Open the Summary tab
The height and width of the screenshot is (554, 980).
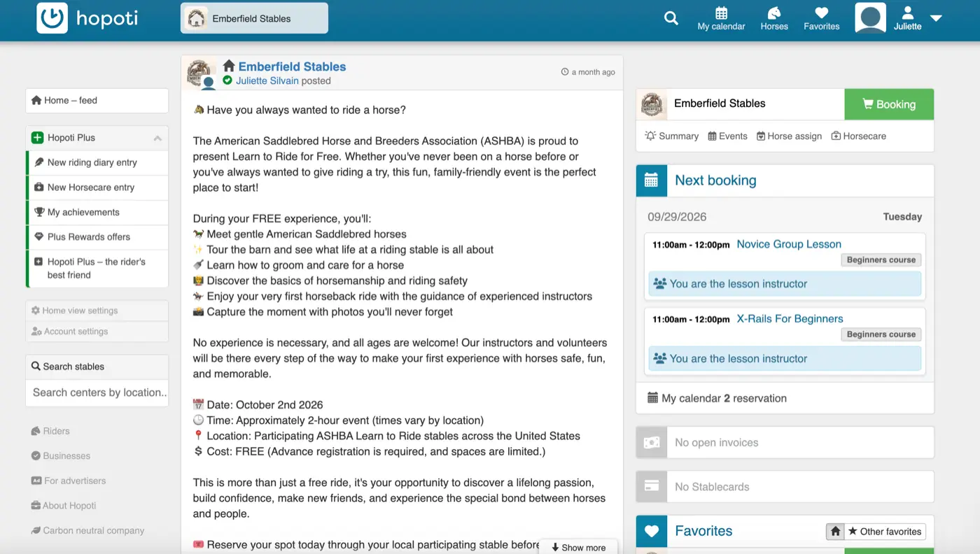(672, 136)
